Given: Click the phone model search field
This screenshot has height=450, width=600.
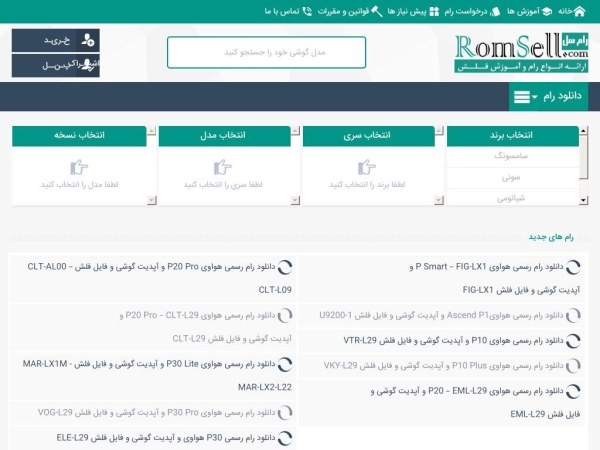Looking at the screenshot, I should click(x=266, y=52).
